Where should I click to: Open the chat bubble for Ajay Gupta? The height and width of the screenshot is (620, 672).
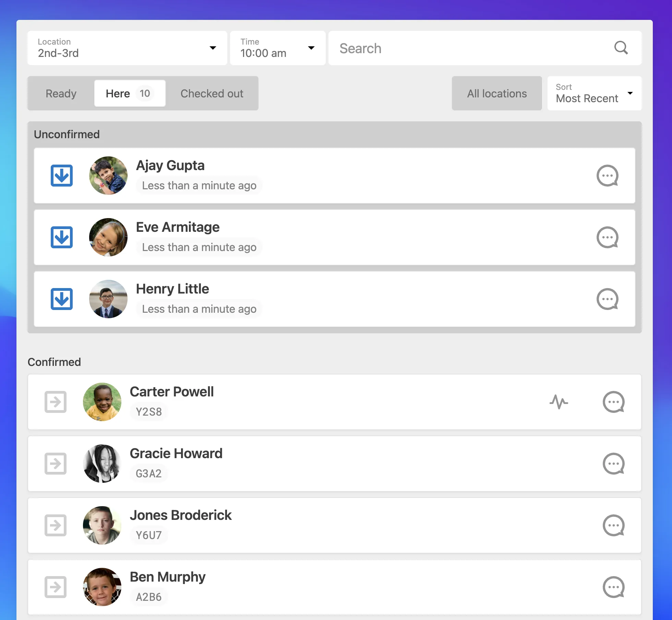click(x=608, y=176)
